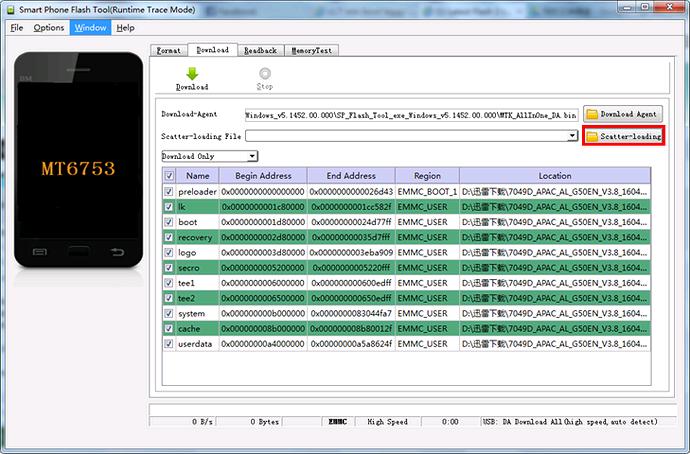The width and height of the screenshot is (690, 454).
Task: Uncheck the preloader partition checkbox
Action: pos(169,192)
